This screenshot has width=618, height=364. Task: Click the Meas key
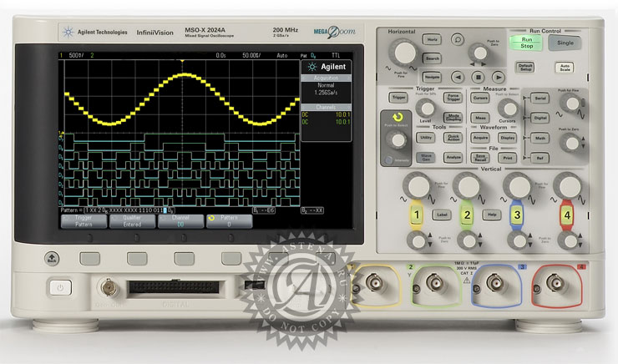click(480, 118)
